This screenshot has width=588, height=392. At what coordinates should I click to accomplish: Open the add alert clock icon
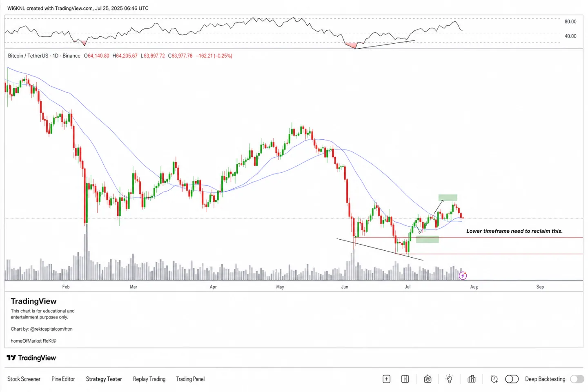(494, 379)
